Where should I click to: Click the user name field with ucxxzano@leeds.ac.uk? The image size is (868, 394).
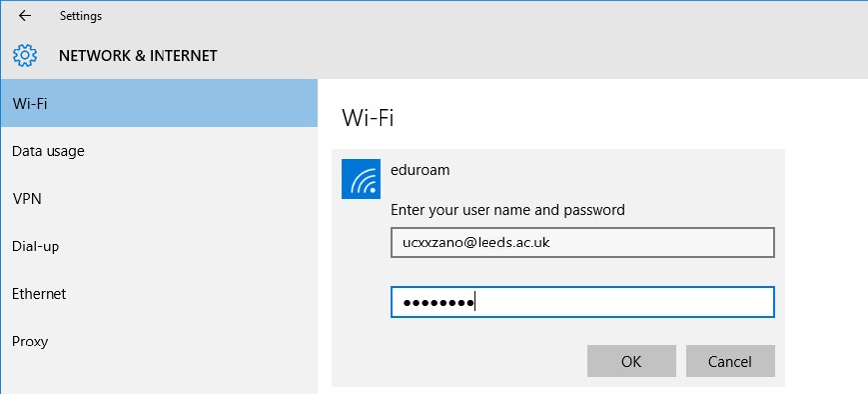click(583, 243)
